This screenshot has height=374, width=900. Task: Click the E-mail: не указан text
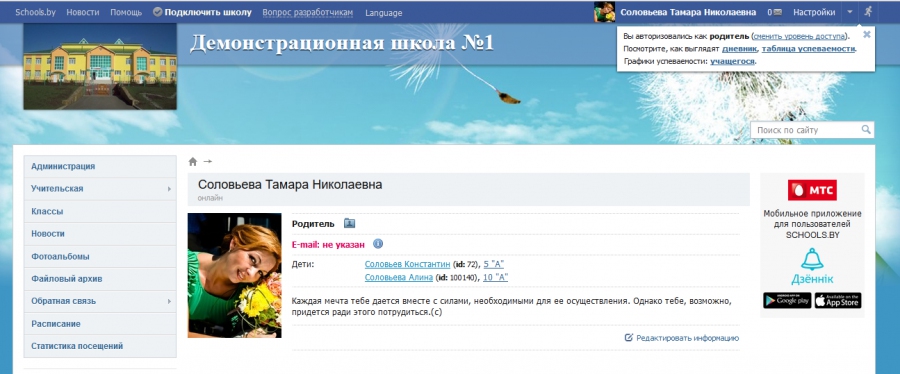coord(328,244)
